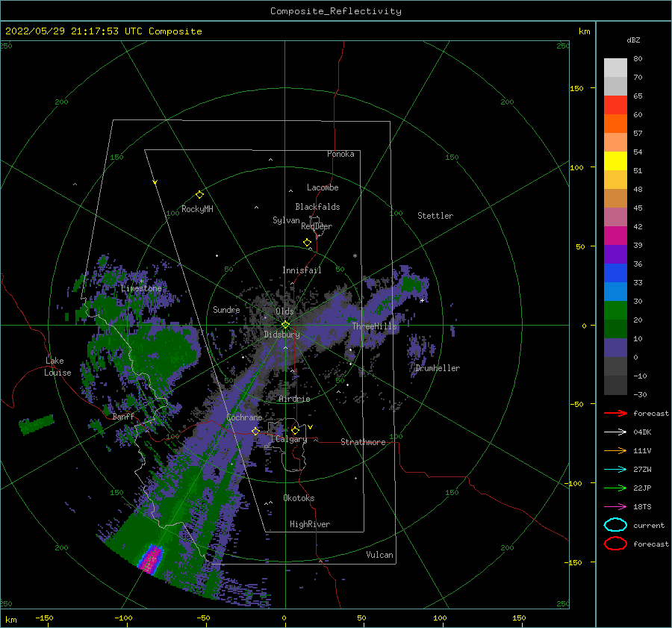Click the yellow diamond marker above Calgary
Image resolution: width=672 pixels, height=628 pixels.
295,430
